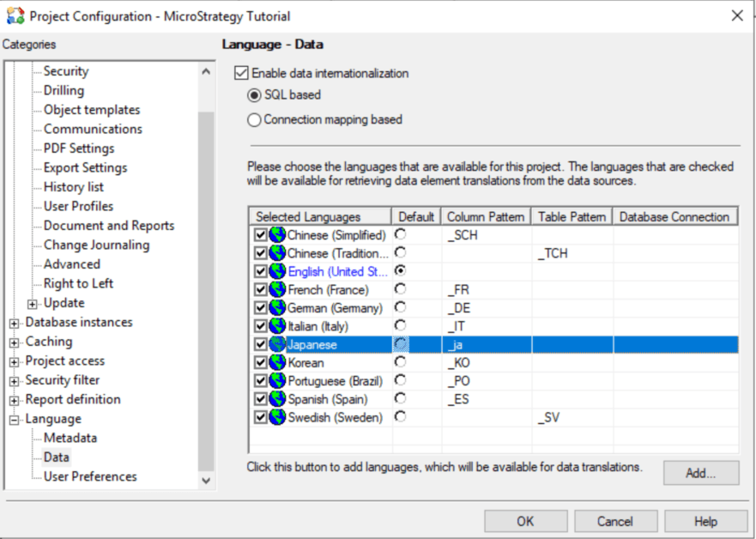
Task: Expand the Database instances node
Action: pyautogui.click(x=14, y=323)
